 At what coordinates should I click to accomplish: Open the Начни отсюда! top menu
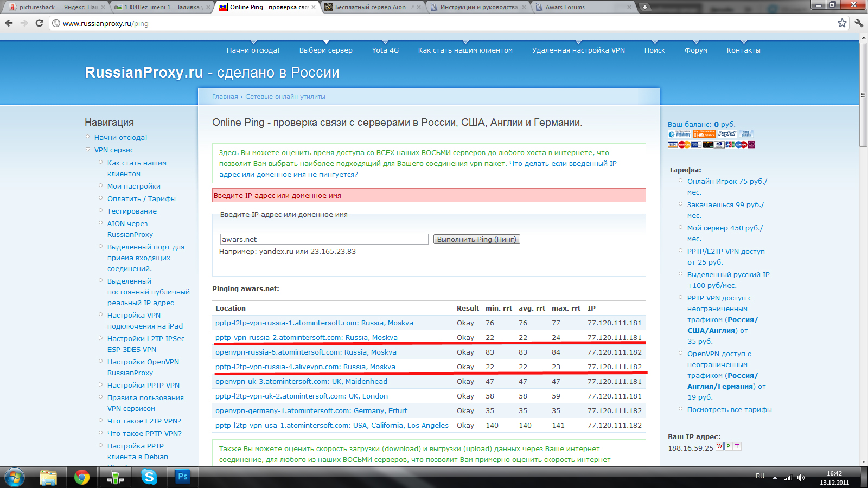pyautogui.click(x=253, y=50)
